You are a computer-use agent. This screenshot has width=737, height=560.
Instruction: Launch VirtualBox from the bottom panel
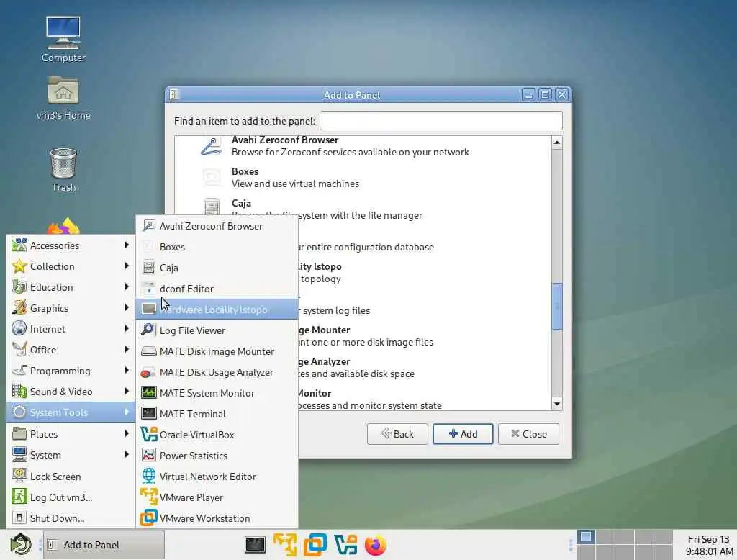[345, 544]
